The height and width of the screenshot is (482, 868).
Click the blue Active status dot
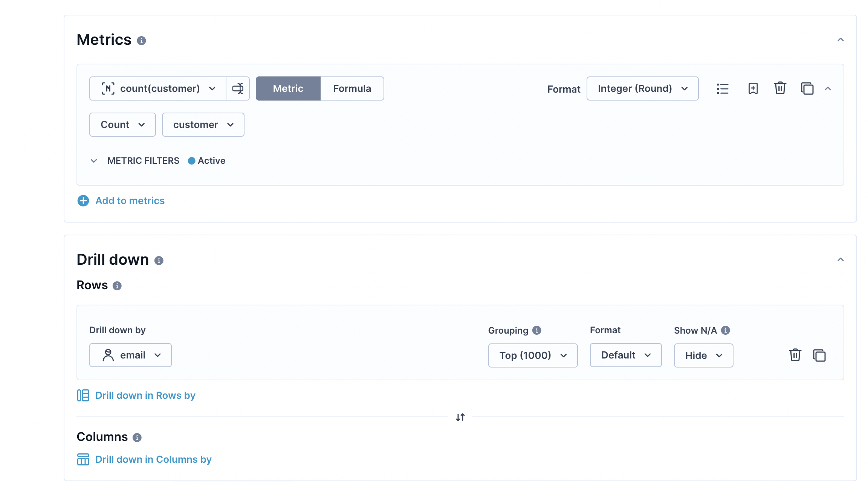(x=191, y=161)
